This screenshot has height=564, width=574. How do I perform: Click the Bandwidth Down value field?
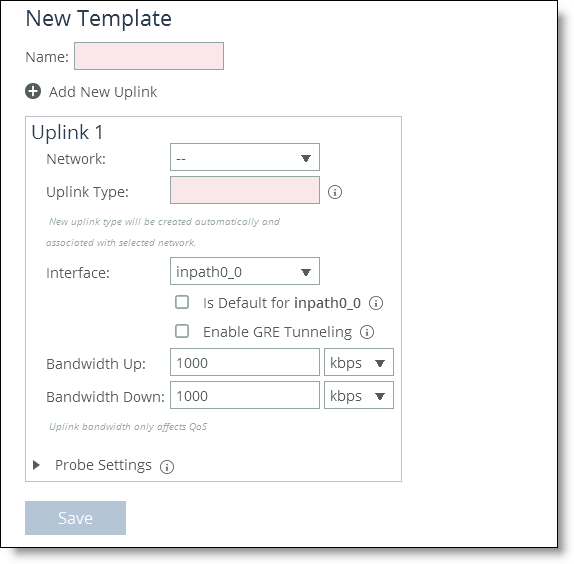(x=245, y=395)
